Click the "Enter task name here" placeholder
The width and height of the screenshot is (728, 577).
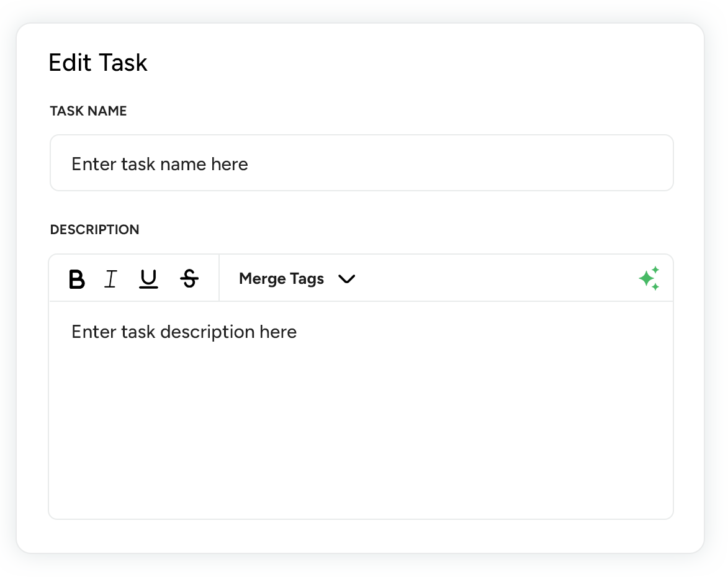click(x=160, y=164)
